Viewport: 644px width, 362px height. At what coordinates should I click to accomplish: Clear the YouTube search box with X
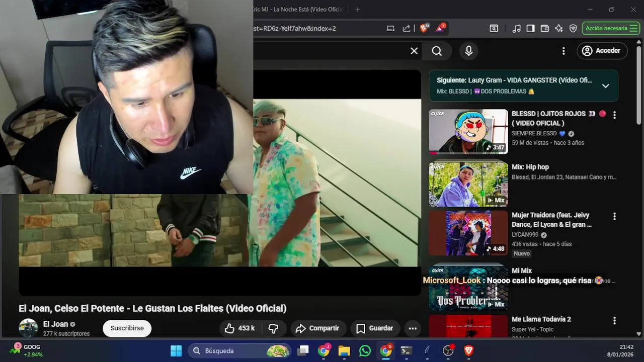click(x=414, y=51)
